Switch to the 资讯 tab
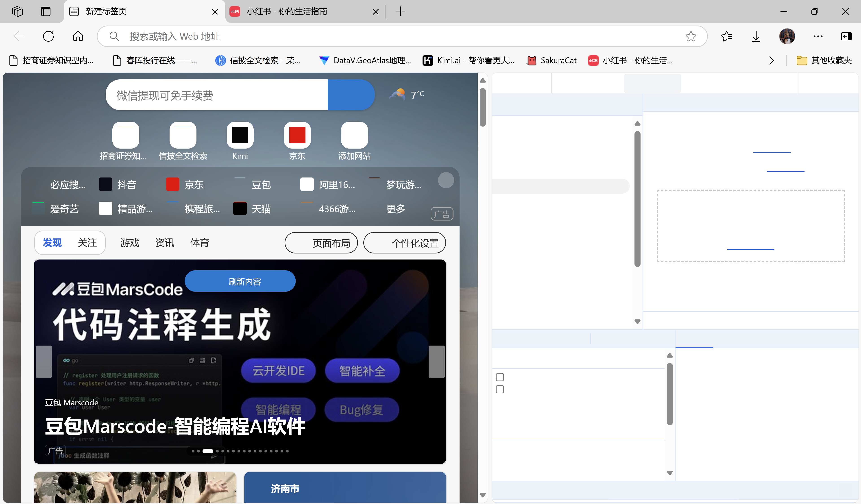The image size is (861, 504). point(165,242)
